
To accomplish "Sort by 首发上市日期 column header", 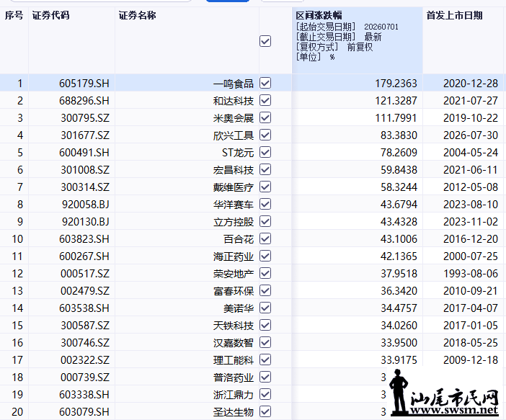I will pos(454,15).
